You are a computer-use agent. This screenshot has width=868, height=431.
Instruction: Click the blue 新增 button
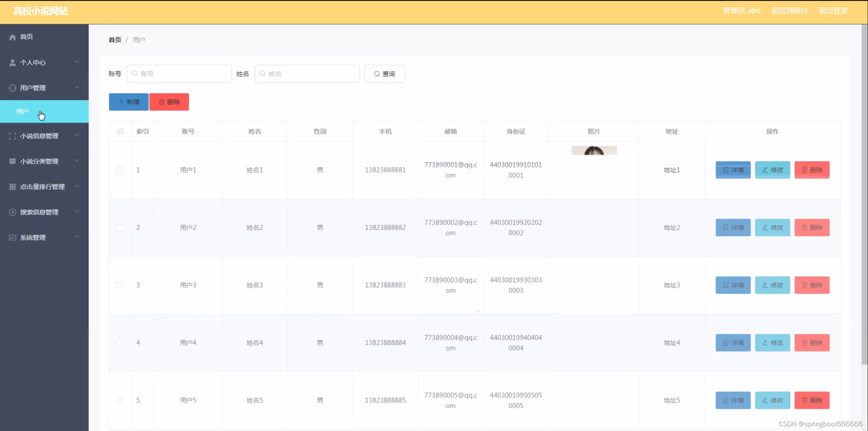129,102
